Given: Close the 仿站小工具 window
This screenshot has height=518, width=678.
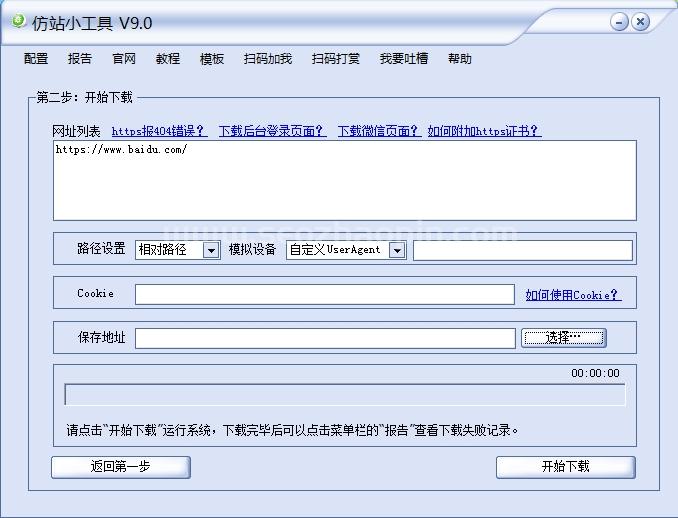Looking at the screenshot, I should (640, 21).
